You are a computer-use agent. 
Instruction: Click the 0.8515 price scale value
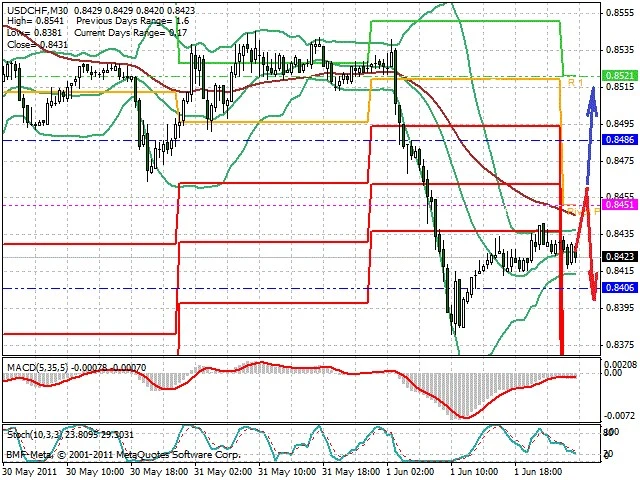coord(620,87)
